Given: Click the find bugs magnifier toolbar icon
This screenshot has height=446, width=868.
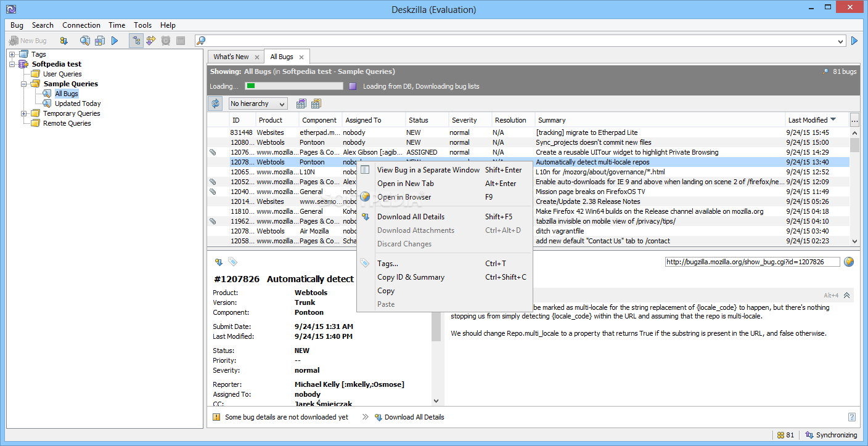Looking at the screenshot, I should [85, 41].
